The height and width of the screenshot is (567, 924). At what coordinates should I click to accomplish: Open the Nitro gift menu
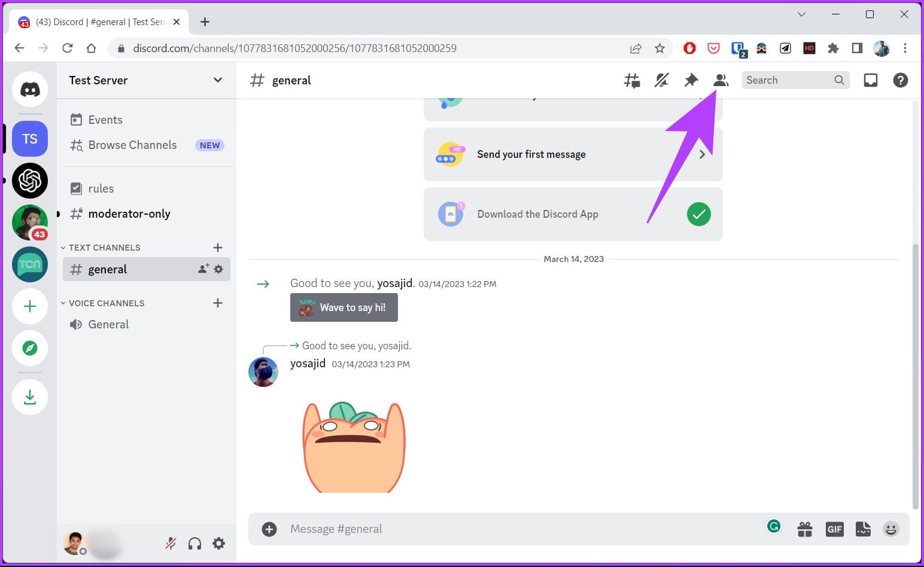tap(804, 529)
